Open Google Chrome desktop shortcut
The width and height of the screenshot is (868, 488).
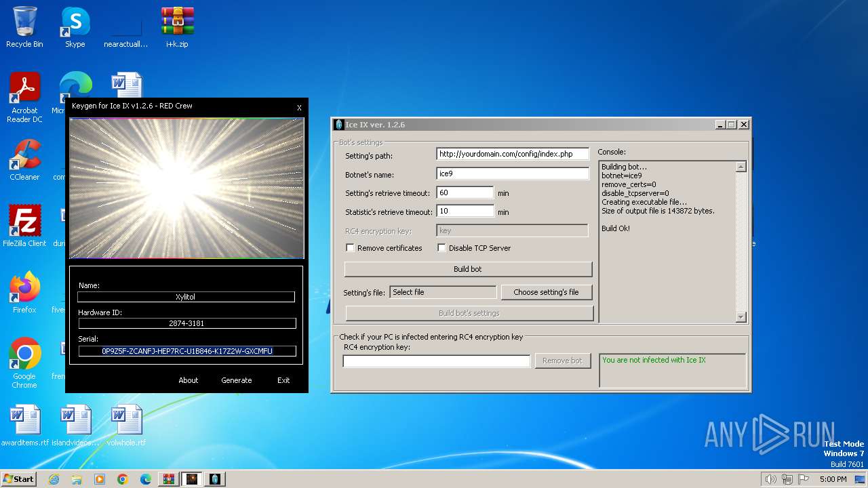click(24, 363)
